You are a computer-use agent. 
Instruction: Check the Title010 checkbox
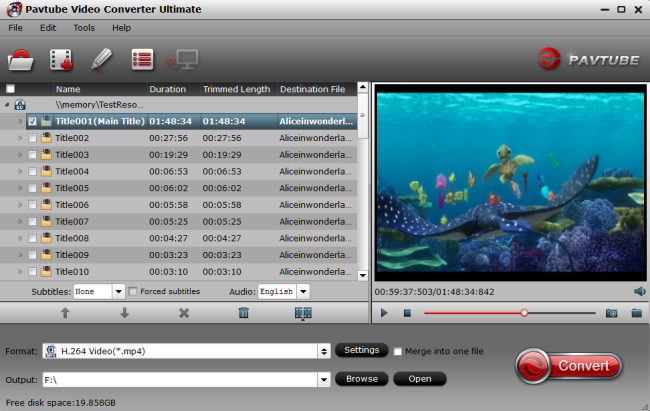32,272
